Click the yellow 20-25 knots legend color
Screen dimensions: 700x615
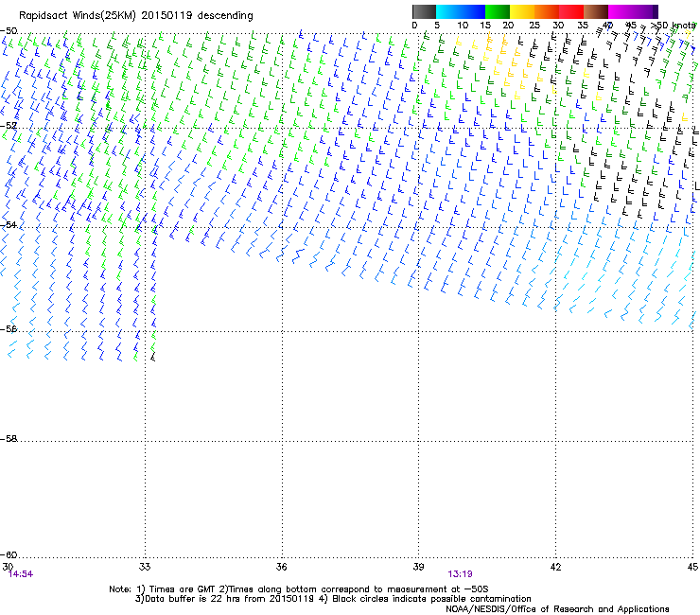(x=522, y=11)
